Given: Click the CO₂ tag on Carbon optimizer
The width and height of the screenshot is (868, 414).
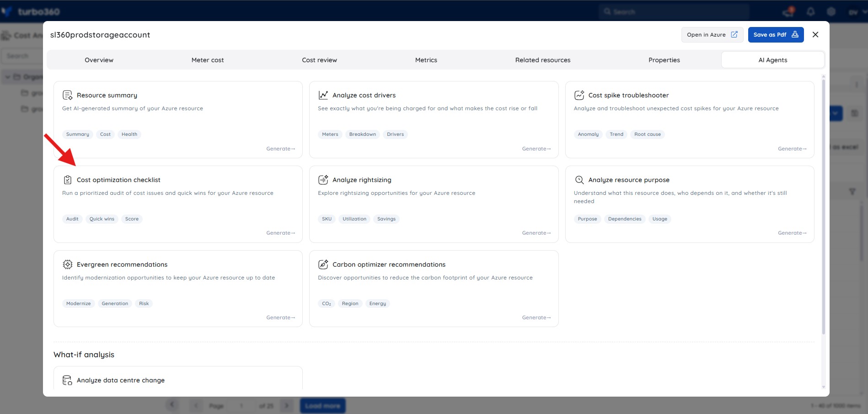Looking at the screenshot, I should coord(327,303).
